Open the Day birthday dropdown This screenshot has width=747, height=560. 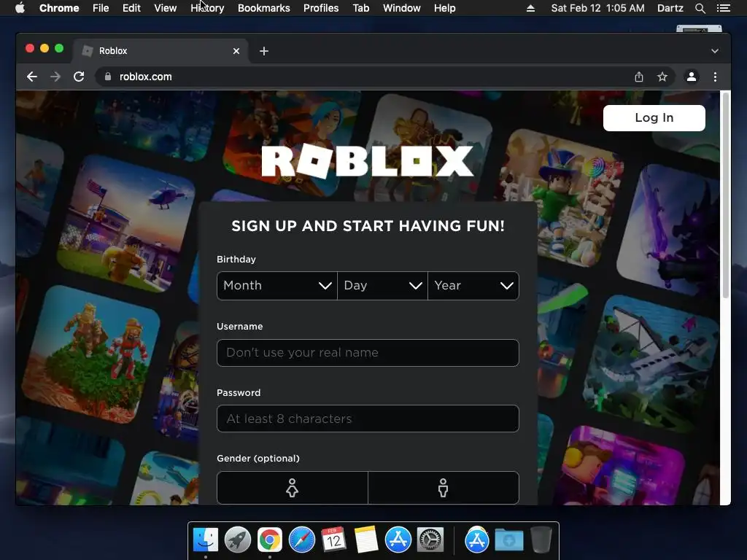(382, 286)
